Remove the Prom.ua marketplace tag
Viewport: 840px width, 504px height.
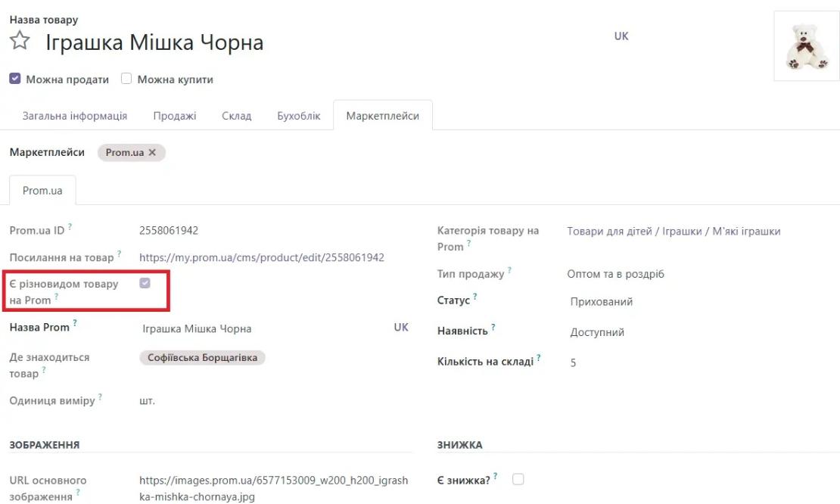pyautogui.click(x=153, y=152)
